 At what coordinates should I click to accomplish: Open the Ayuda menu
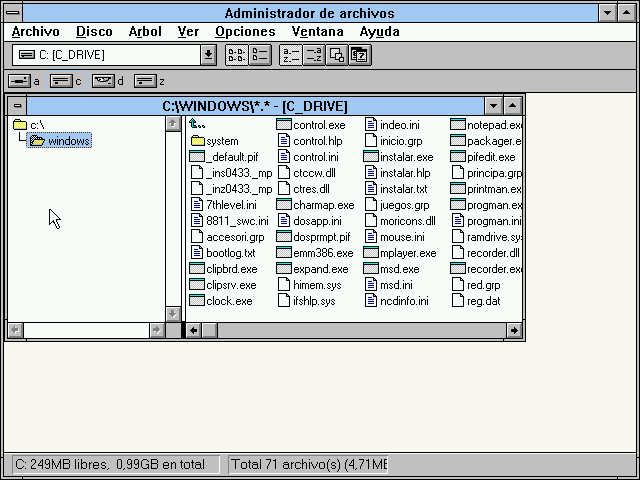[x=380, y=31]
